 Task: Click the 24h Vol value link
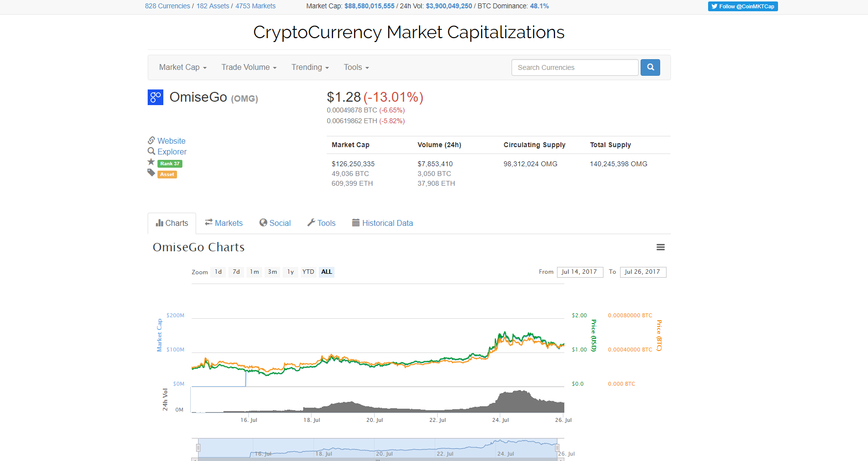click(x=449, y=6)
